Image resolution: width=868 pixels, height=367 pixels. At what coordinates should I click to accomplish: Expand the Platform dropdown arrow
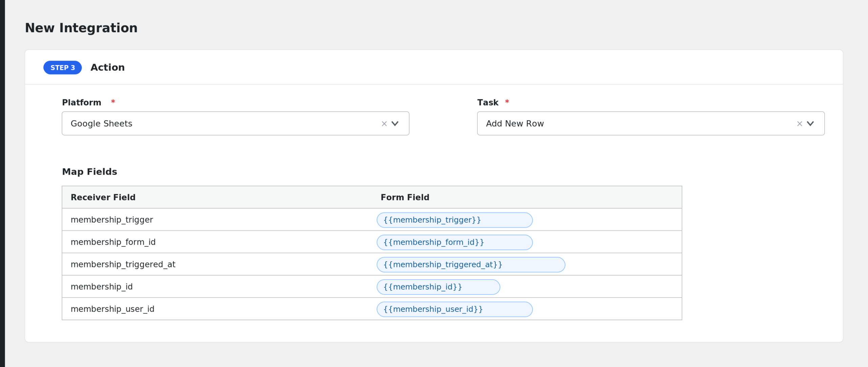395,124
